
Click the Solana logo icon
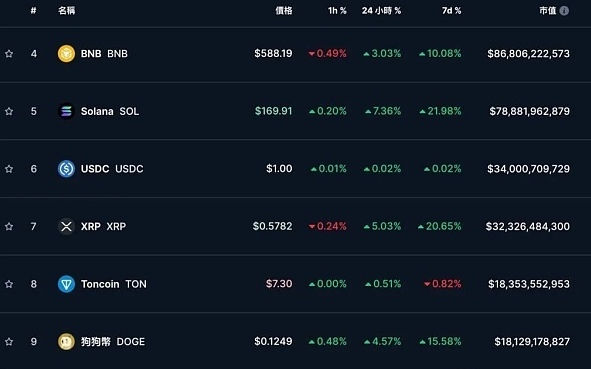pyautogui.click(x=66, y=111)
